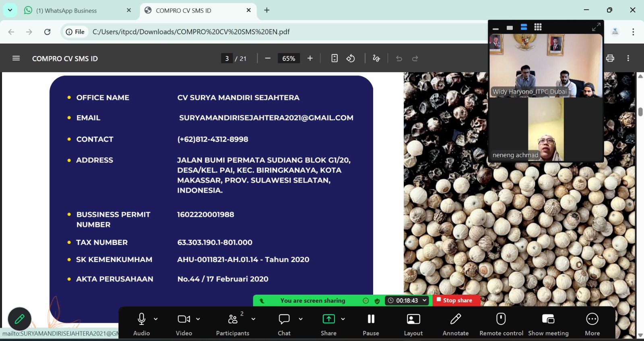Switch video panel to gallery grid view

538,27
